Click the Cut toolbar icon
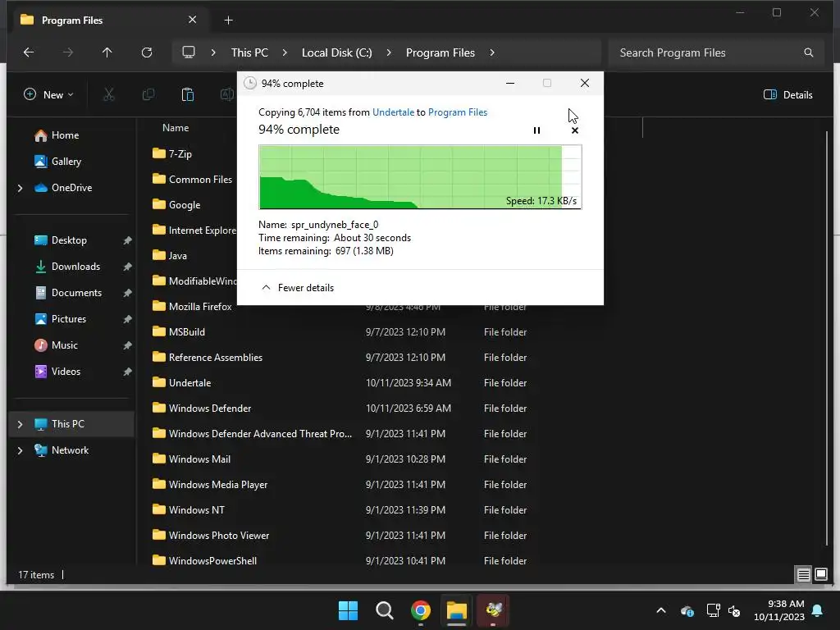Screen dimensions: 840x630 tap(109, 95)
